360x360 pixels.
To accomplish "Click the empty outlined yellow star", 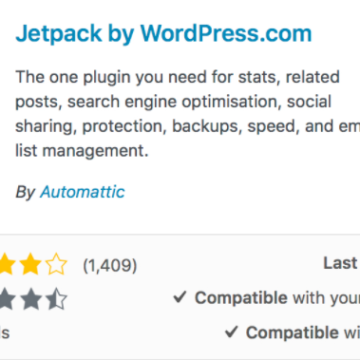I will [56, 264].
